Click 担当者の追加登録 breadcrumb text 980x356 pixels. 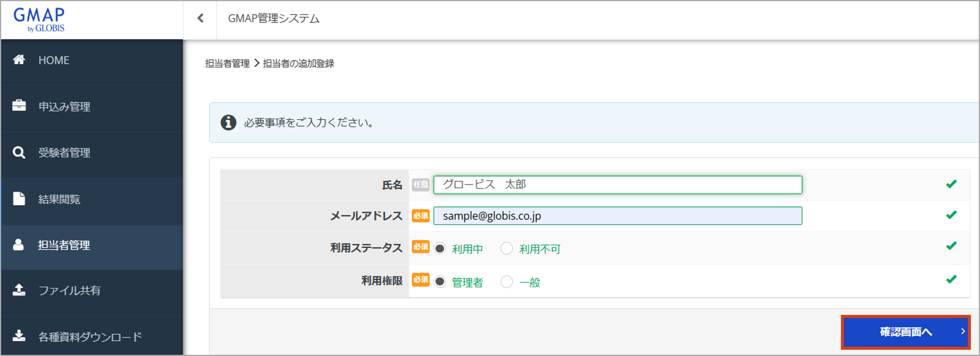click(x=298, y=63)
